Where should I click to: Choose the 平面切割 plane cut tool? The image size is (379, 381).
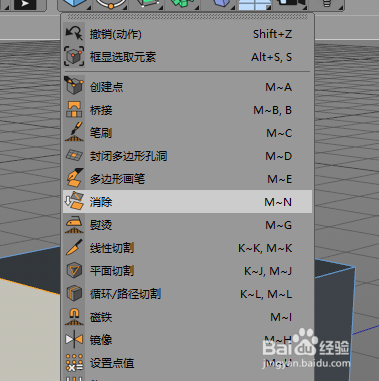point(187,271)
